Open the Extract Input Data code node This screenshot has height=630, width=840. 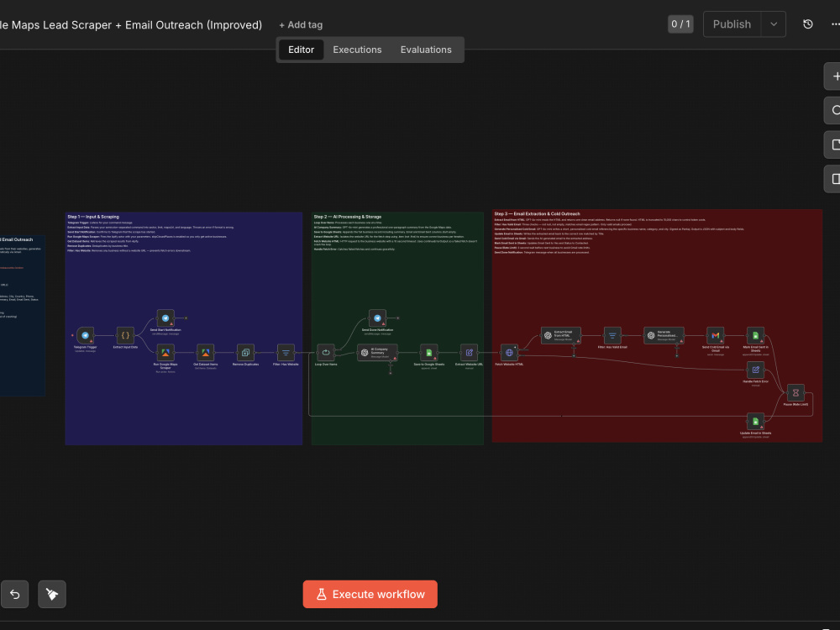(125, 335)
